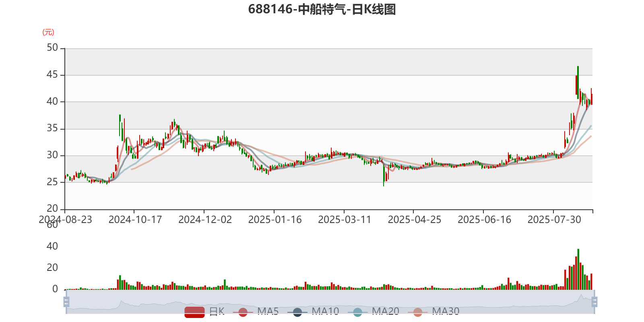644x322 pixels.
Task: Click the data zoom overview bar
Action: coord(330,301)
